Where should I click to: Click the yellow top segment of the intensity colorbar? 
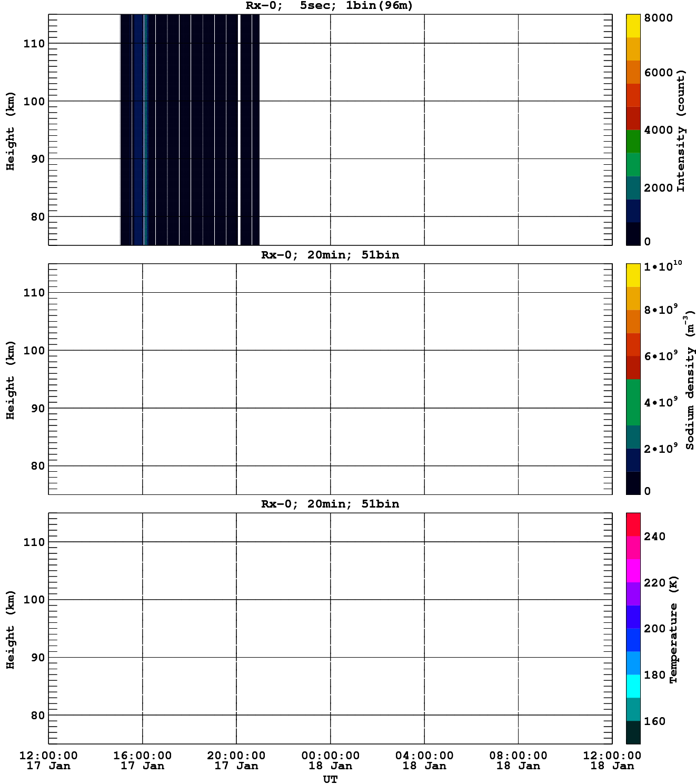[633, 26]
